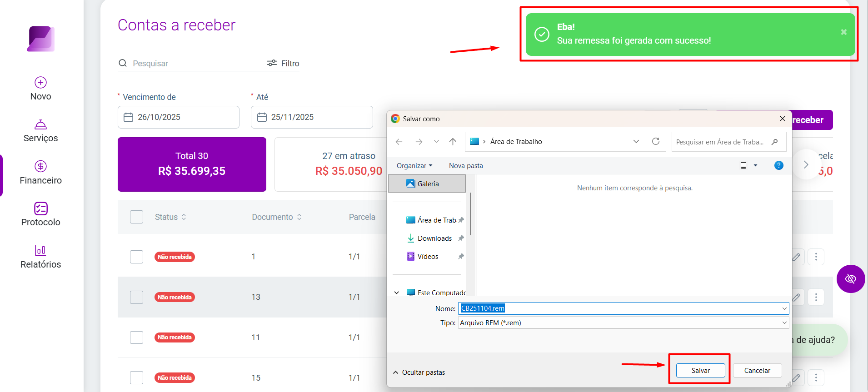
Task: Open the Organizar dropdown menu
Action: point(414,166)
